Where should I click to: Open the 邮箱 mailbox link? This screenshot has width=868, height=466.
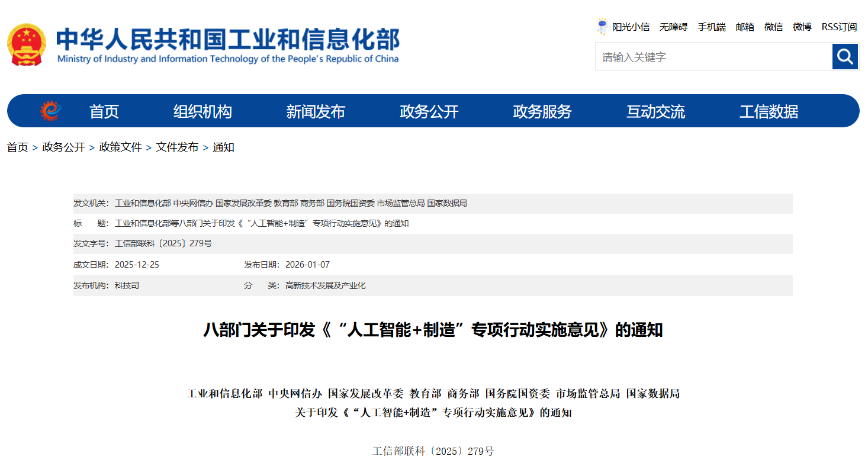click(x=745, y=27)
